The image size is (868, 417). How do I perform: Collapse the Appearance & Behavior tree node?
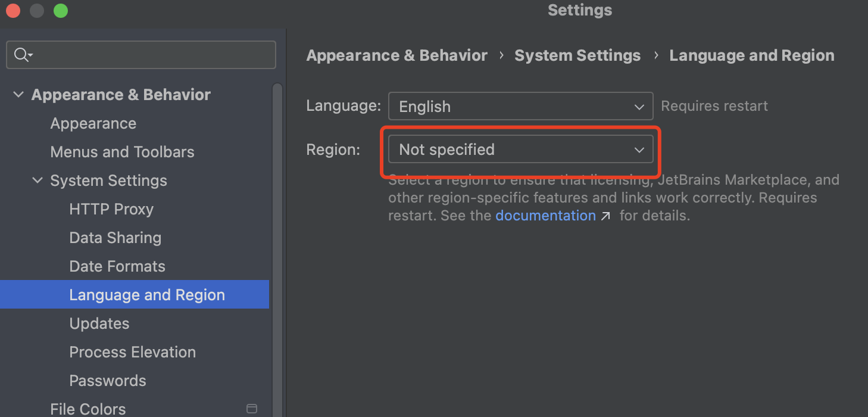click(x=18, y=95)
